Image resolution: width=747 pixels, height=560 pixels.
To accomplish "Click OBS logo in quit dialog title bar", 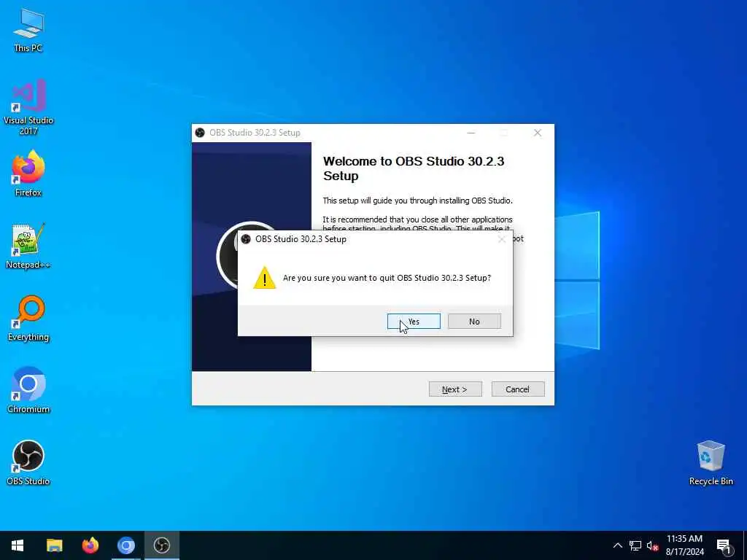I will click(246, 239).
